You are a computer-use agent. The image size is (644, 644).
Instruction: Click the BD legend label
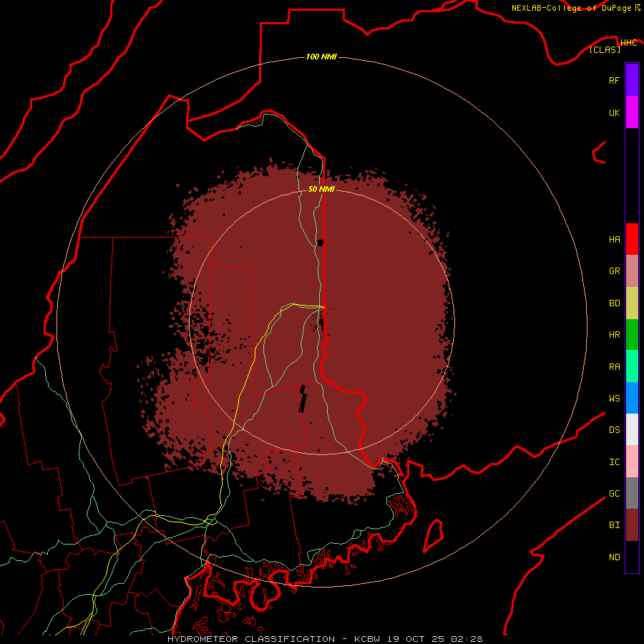614,303
